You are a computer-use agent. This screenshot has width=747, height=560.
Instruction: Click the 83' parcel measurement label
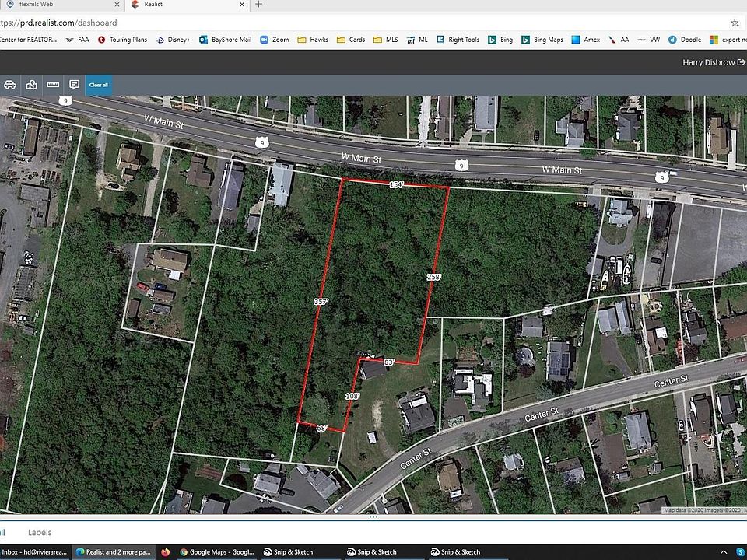[x=389, y=362]
